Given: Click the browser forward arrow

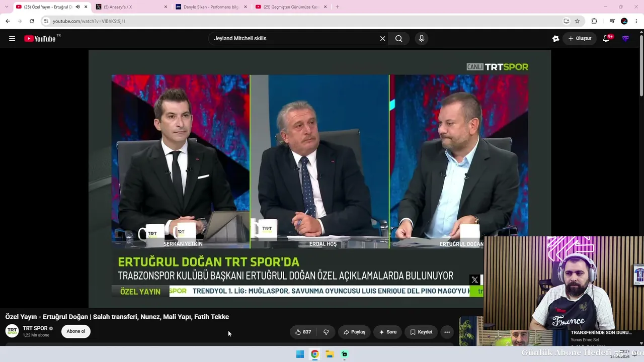Looking at the screenshot, I should click(20, 21).
